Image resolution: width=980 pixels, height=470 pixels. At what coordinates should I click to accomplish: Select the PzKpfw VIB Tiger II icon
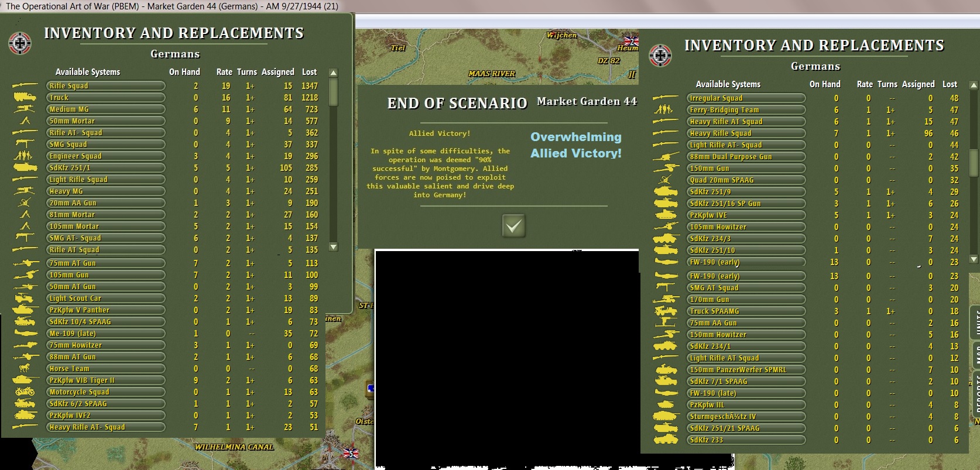pos(25,380)
